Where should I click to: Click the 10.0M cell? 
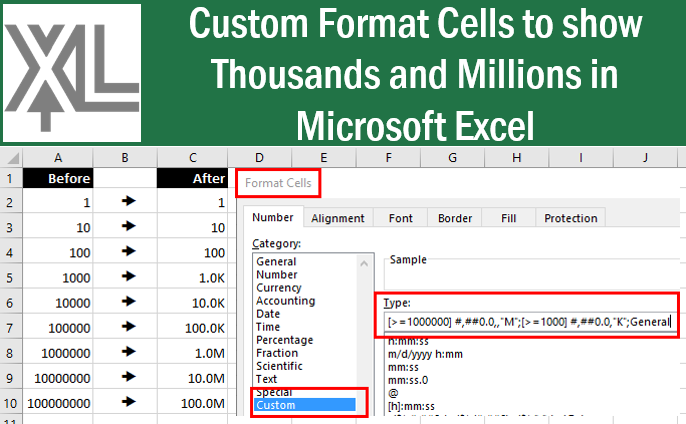coord(192,378)
